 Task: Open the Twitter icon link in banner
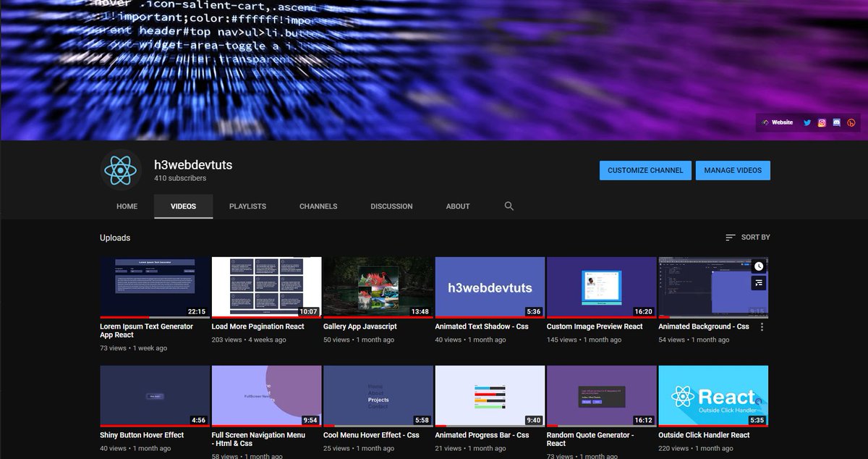pyautogui.click(x=808, y=123)
